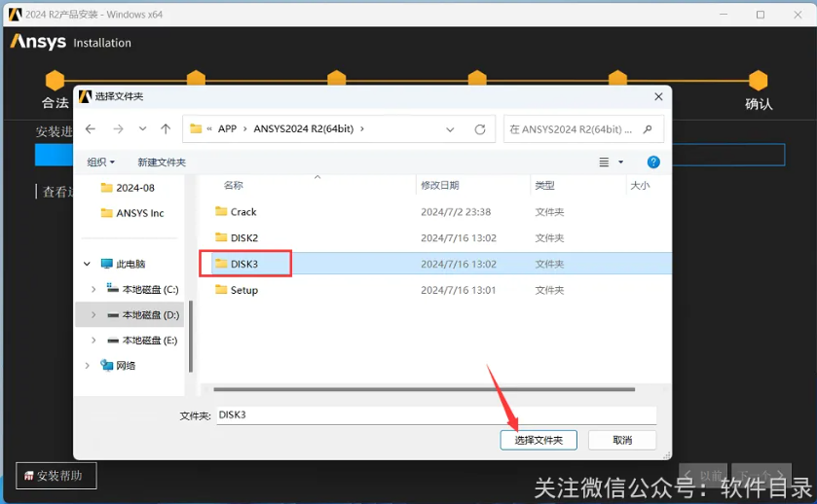Expand the 网络 network tree node

[87, 366]
